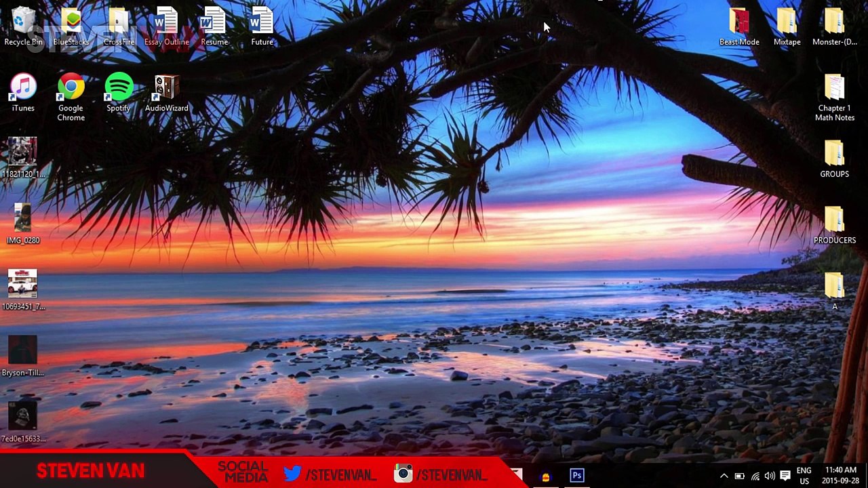The width and height of the screenshot is (868, 488).
Task: Select the Google Chrome shortcut
Action: tap(71, 98)
